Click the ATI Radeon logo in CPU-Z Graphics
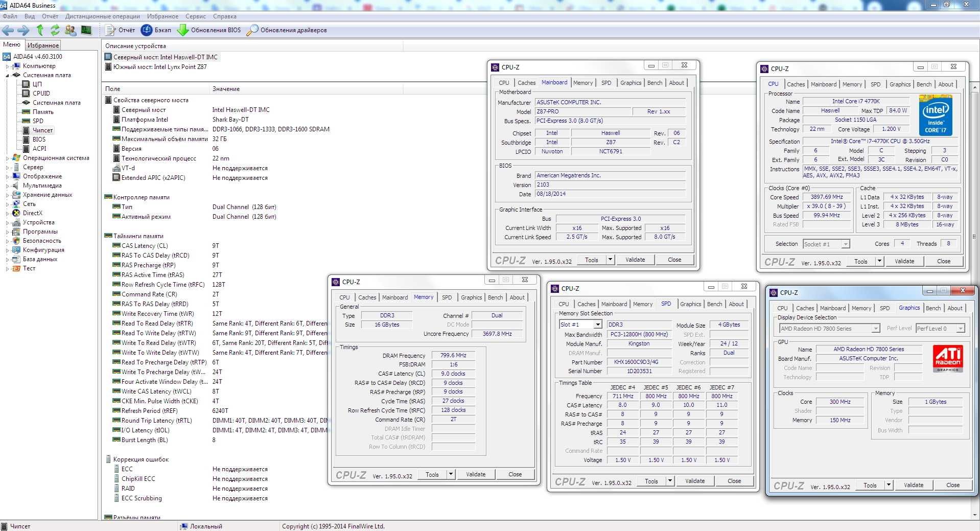980x531 pixels. coord(948,359)
